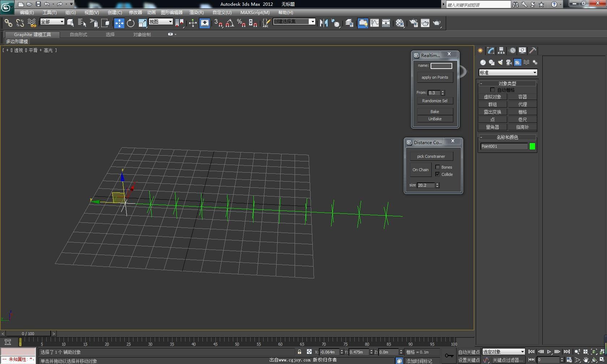Screen dimensions: 607x364
Task: Collapse the 对象类型 rollout
Action: point(507,83)
